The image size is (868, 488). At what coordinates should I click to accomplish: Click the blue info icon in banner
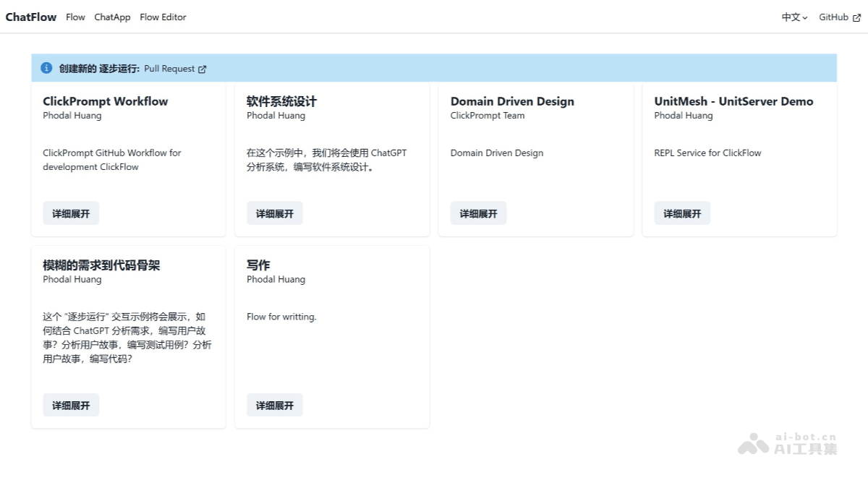(x=46, y=68)
